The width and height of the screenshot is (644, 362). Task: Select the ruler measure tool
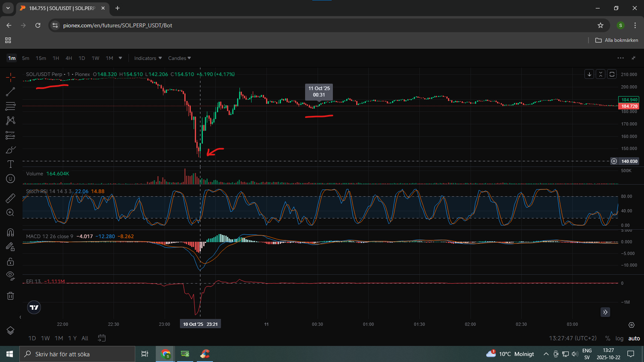coord(10,198)
